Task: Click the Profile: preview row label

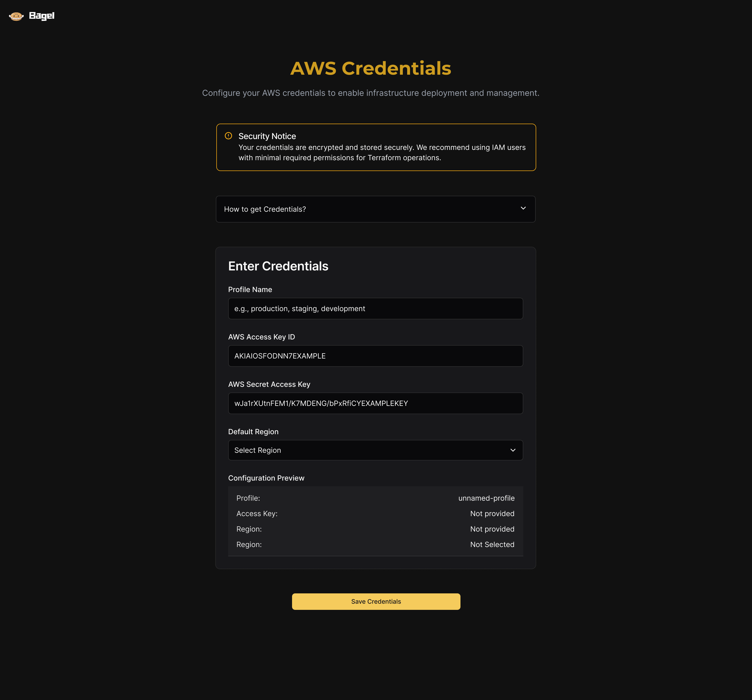Action: tap(248, 498)
